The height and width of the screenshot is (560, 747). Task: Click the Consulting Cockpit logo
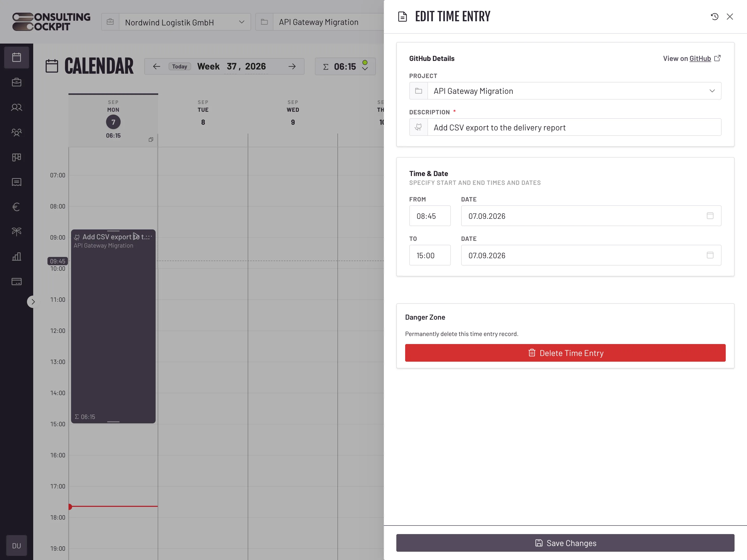[x=51, y=22]
